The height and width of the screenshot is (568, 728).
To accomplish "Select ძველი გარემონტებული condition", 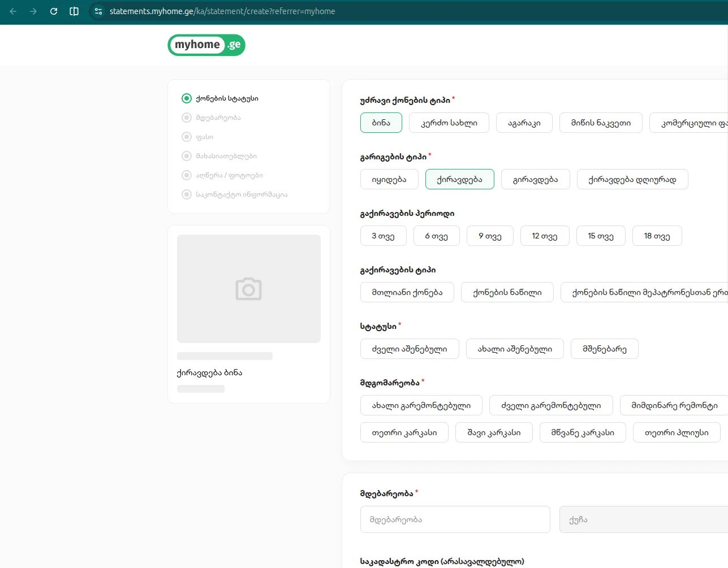I will click(x=551, y=405).
